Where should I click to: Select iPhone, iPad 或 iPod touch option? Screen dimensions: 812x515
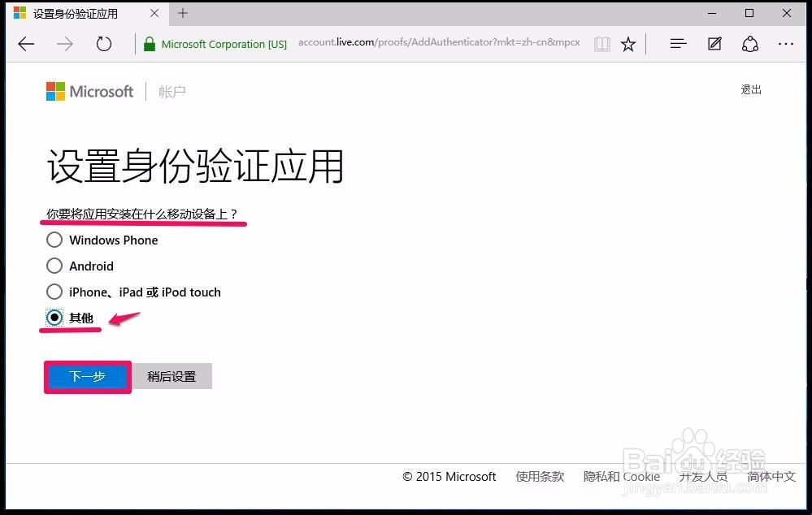tap(54, 292)
